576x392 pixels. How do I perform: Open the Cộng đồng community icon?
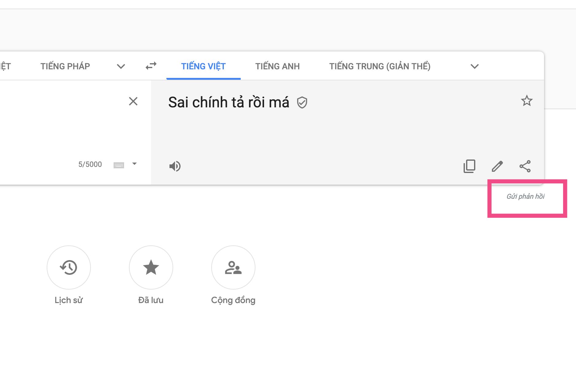pos(233,267)
